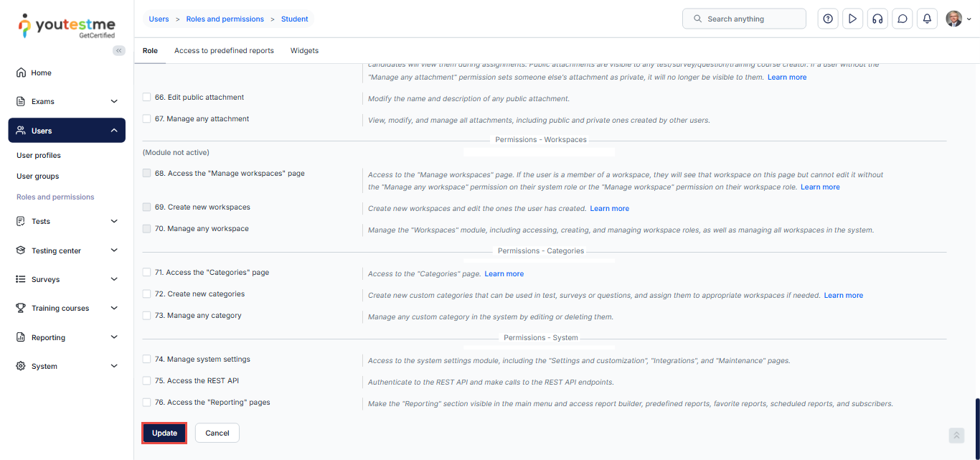Switch to Access to predefined reports tab
The image size is (980, 460).
(224, 51)
